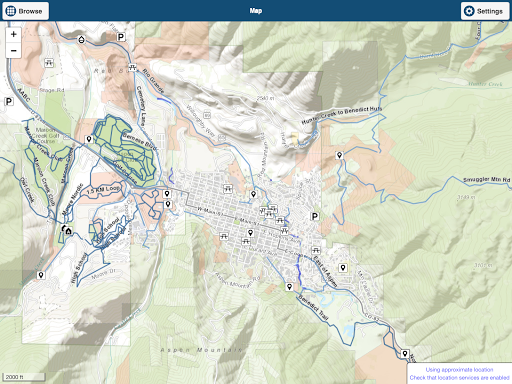Screen dimensions: 512x384
Task: Click the picnic area icon by Rio Grande
Action: point(132,67)
